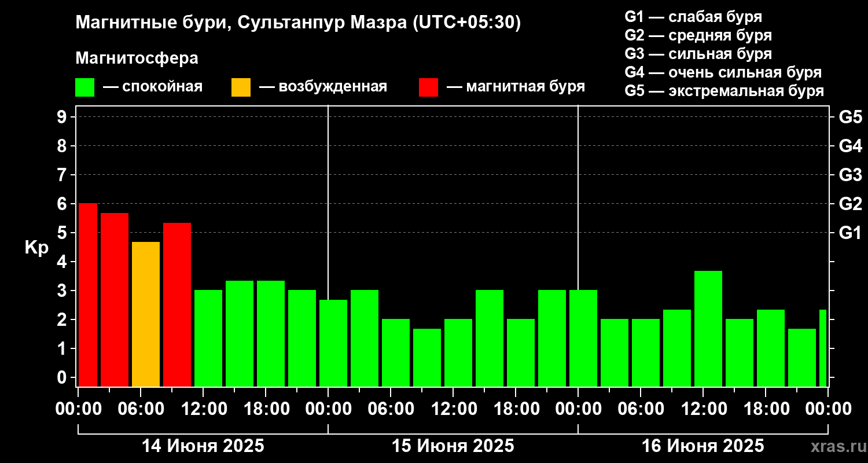Viewport: 868px width, 463px height.
Task: Click the G3 label on right axis
Action: click(850, 175)
